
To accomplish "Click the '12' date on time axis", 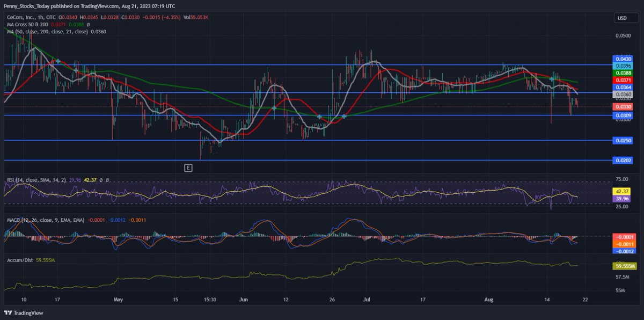I will coord(286,300).
